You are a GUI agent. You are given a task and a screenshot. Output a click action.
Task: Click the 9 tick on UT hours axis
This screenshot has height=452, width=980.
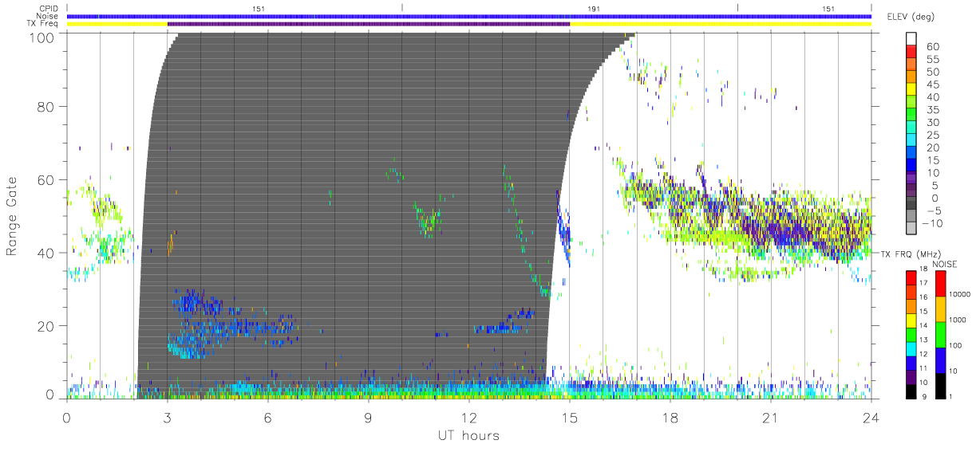point(369,417)
